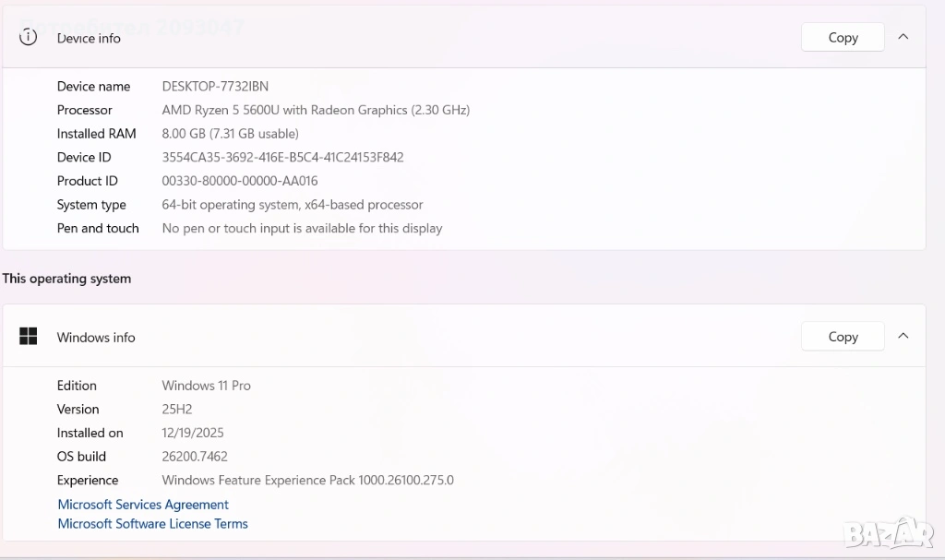
Task: Click the OS build 26200.7462 value
Action: point(195,457)
